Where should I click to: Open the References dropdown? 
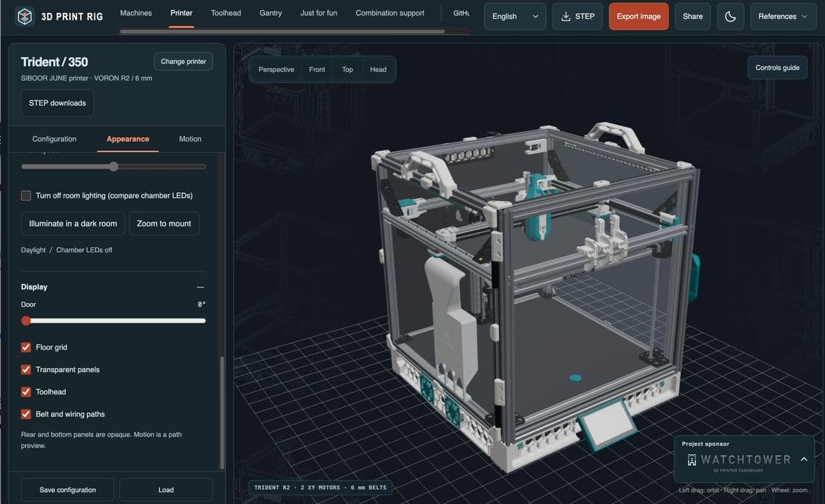[783, 17]
